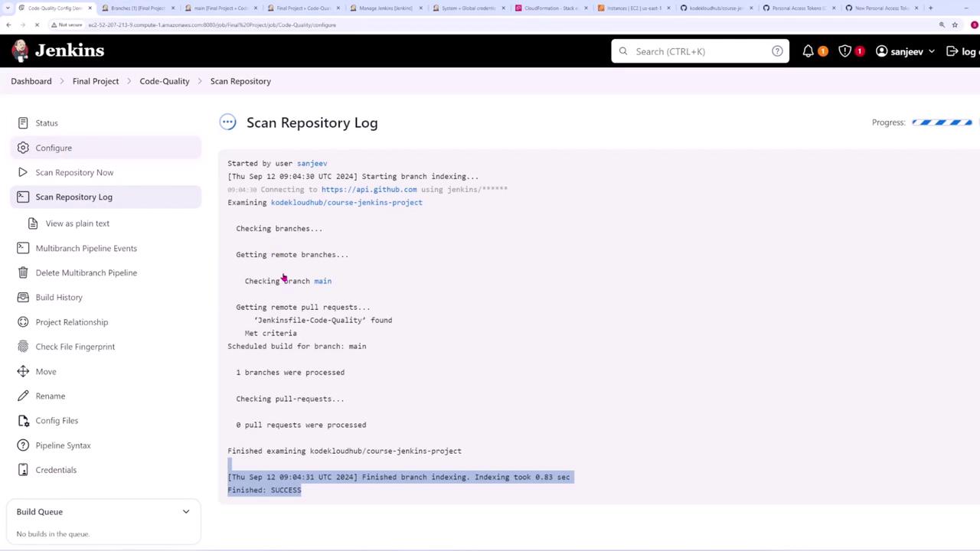Click '0 pull requests were processed' line
Screen dimensions: 980x551
coord(301,425)
